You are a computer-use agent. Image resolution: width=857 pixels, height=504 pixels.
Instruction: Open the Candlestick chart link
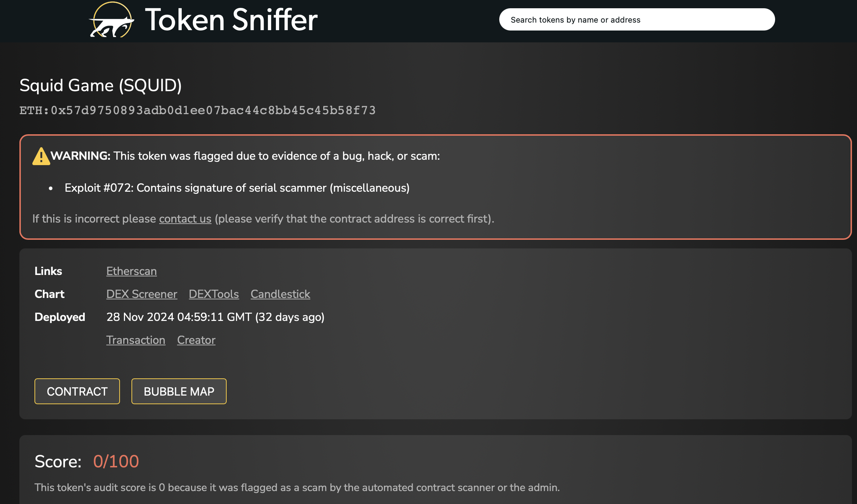coord(280,294)
